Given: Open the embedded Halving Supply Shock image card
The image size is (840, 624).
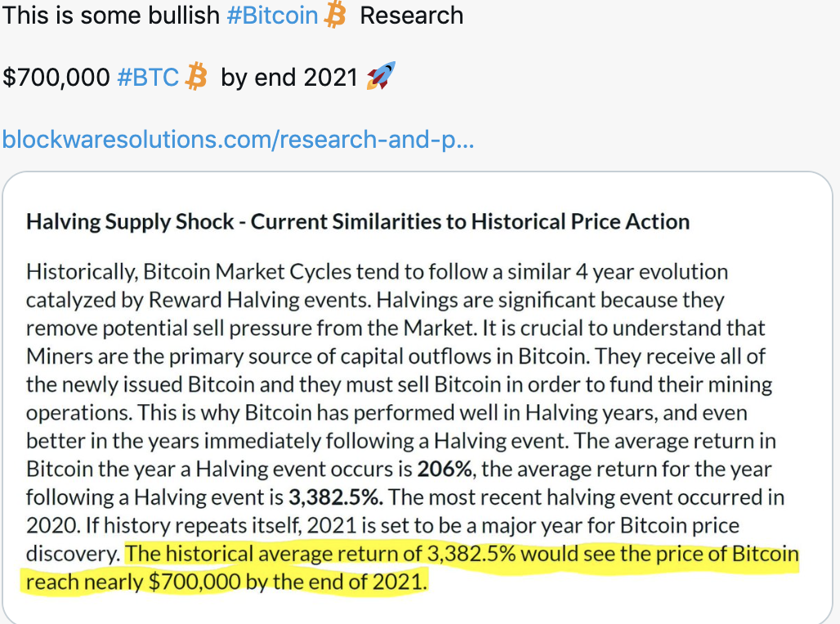Looking at the screenshot, I should (418, 398).
